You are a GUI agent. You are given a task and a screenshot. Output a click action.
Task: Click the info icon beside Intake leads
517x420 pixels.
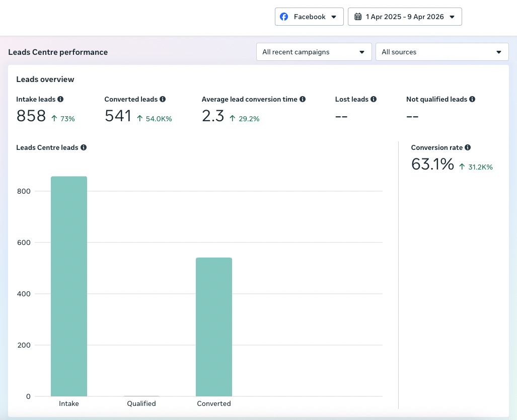60,99
